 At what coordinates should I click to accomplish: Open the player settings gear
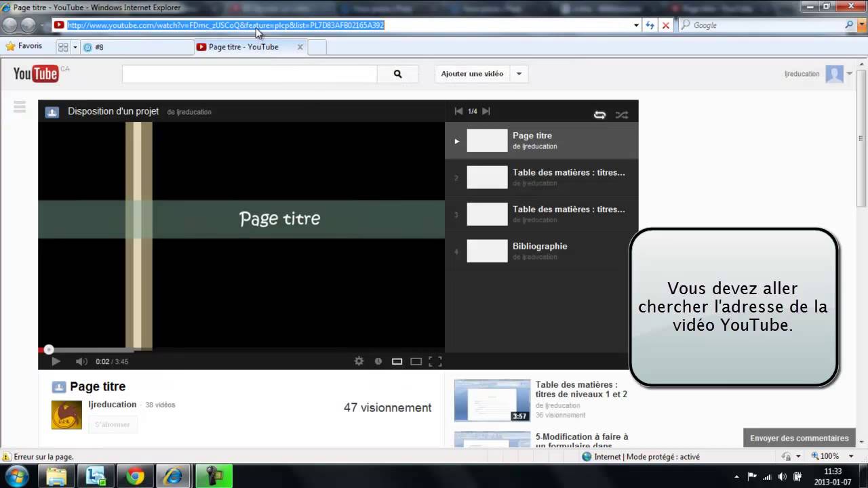[x=359, y=361]
